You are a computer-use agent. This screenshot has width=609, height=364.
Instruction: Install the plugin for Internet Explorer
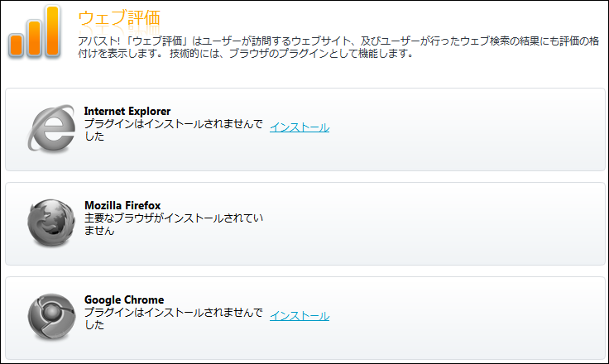[x=300, y=127]
